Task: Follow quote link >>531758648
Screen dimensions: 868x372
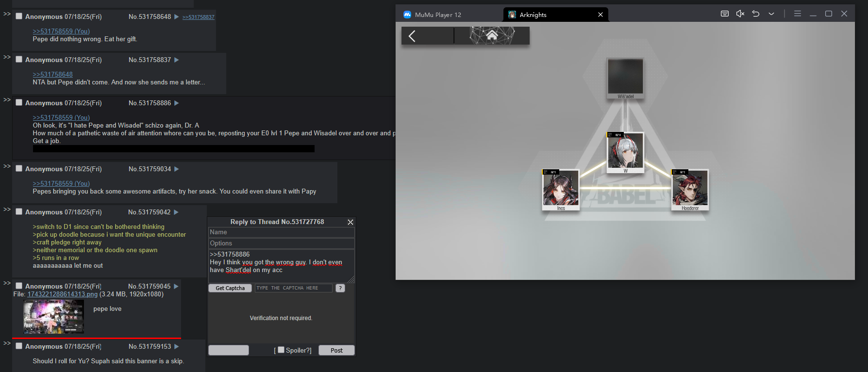Action: click(52, 74)
